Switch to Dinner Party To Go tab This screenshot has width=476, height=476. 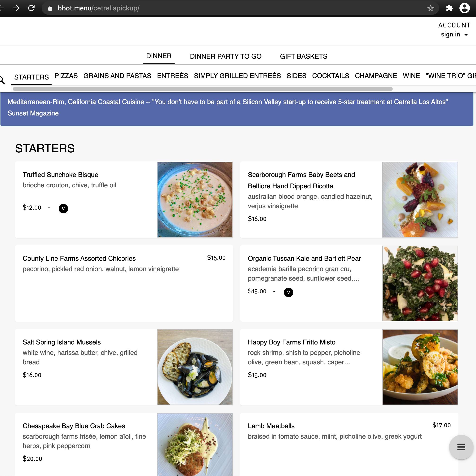(226, 56)
